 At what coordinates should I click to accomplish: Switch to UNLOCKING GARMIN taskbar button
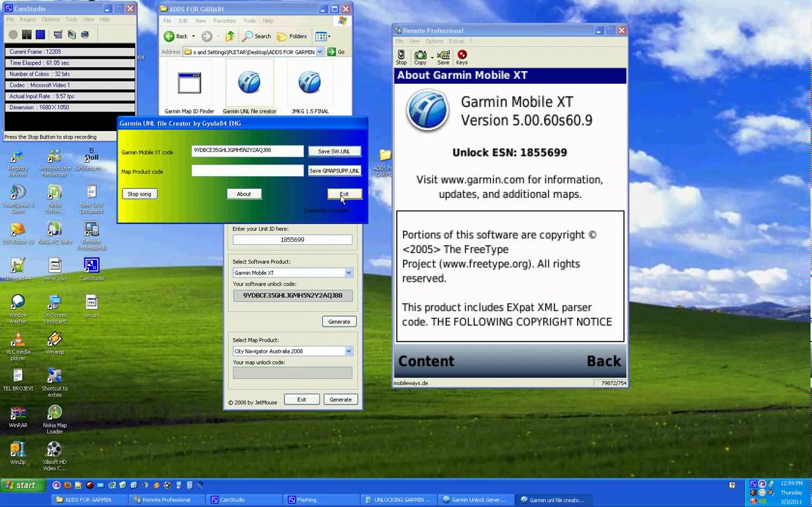point(399,500)
